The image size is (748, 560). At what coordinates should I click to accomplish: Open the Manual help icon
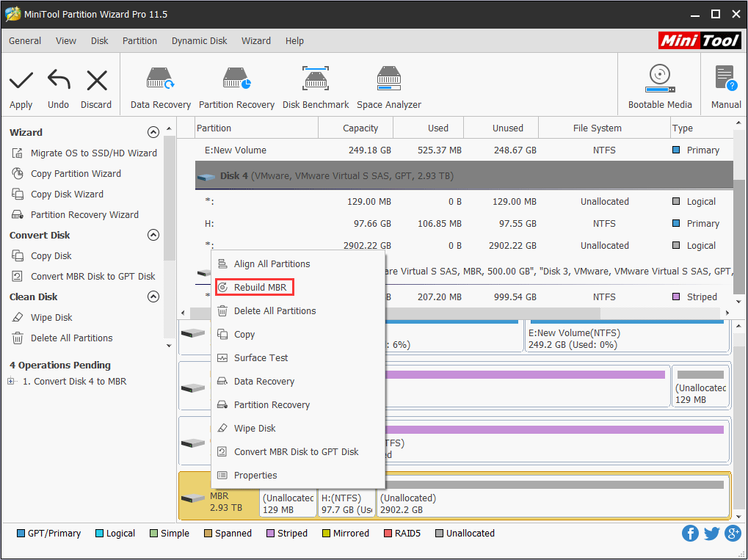point(726,79)
